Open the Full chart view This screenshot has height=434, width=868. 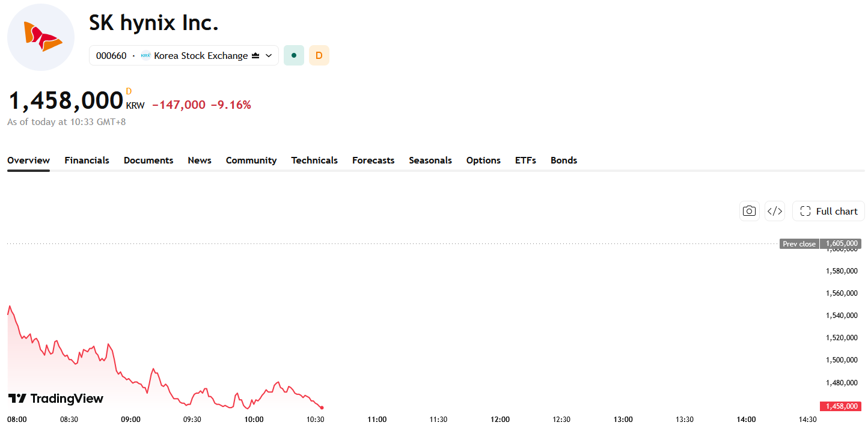pyautogui.click(x=828, y=211)
